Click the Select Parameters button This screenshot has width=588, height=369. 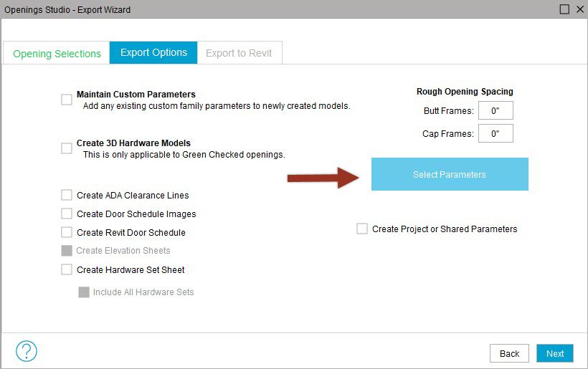(450, 174)
